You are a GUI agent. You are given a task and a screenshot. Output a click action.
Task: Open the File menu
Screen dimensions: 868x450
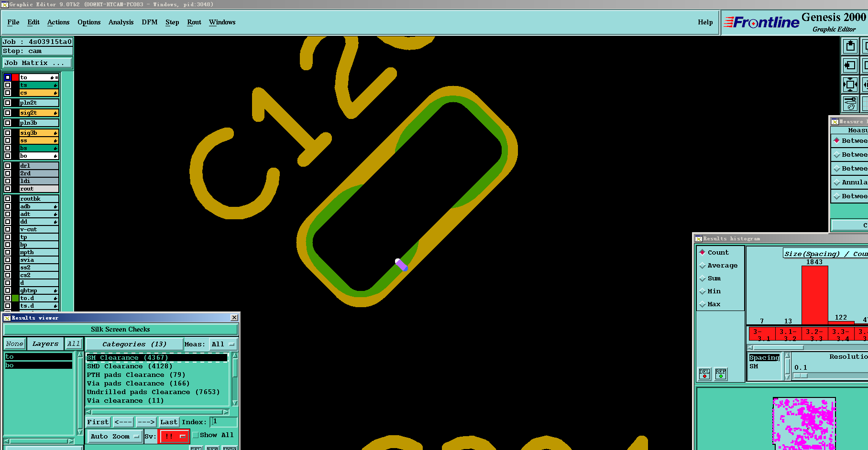tap(13, 22)
